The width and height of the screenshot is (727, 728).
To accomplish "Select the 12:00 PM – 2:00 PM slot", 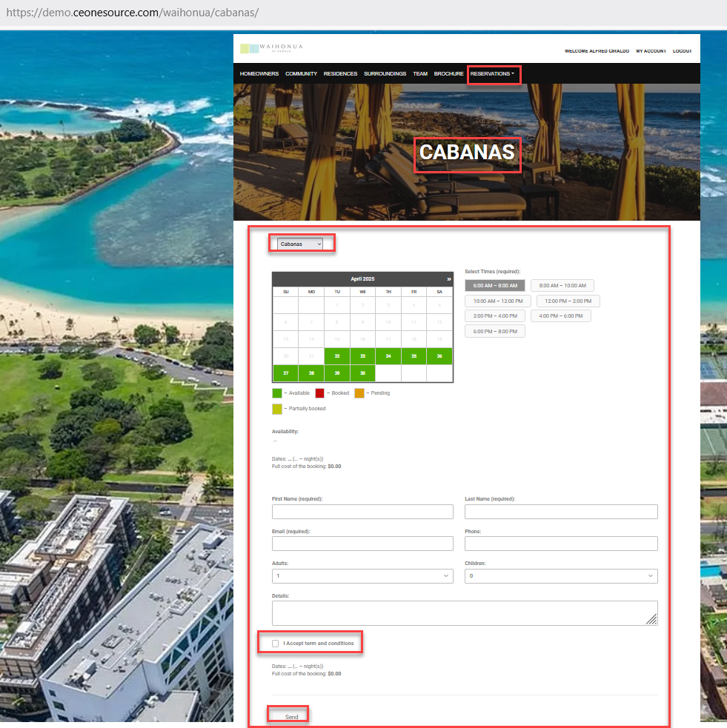I will pyautogui.click(x=568, y=301).
